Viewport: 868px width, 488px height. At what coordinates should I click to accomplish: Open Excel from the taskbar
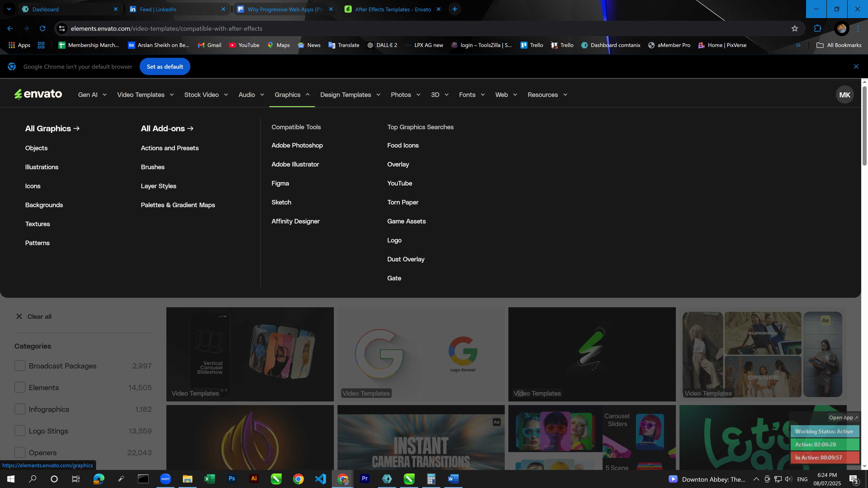(x=210, y=479)
